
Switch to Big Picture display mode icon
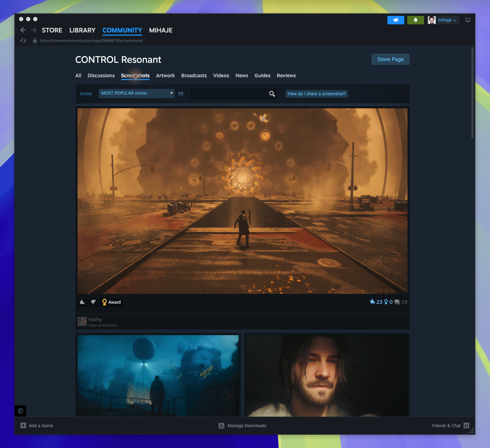pos(468,20)
